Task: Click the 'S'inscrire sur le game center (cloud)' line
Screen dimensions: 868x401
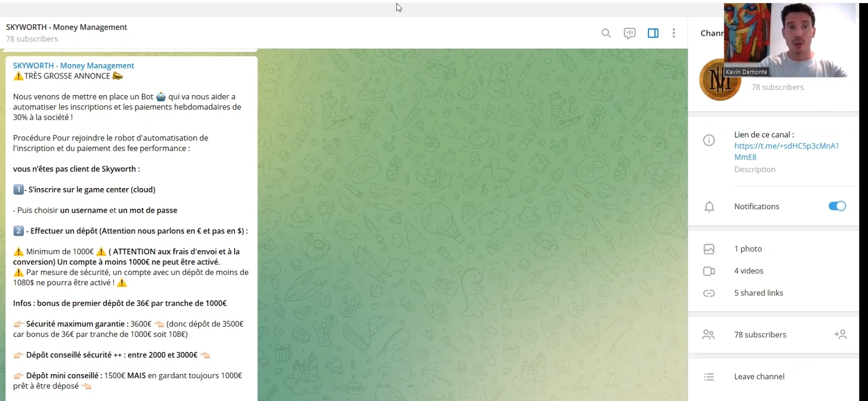Action: tap(84, 190)
